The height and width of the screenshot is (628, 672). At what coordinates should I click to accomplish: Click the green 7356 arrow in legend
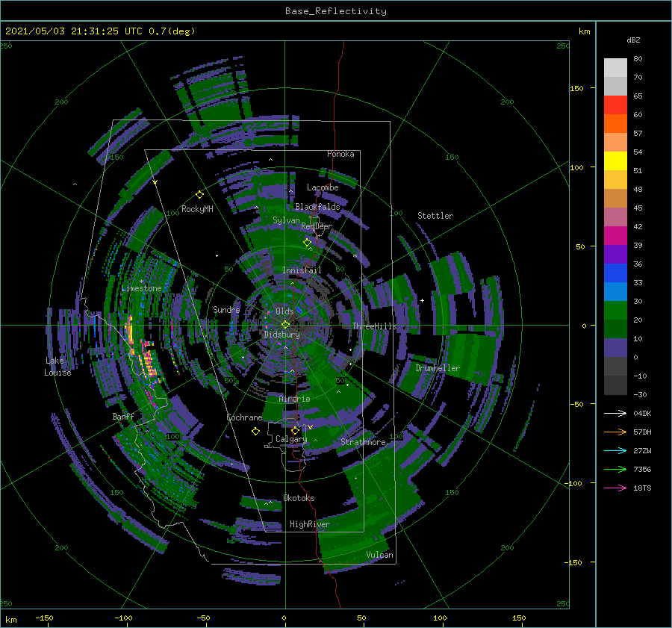[615, 470]
